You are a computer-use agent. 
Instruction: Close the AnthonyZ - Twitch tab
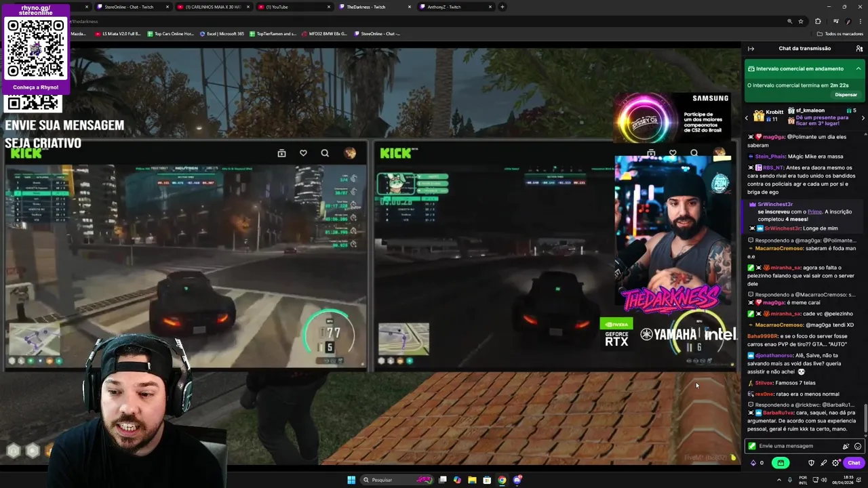(490, 7)
